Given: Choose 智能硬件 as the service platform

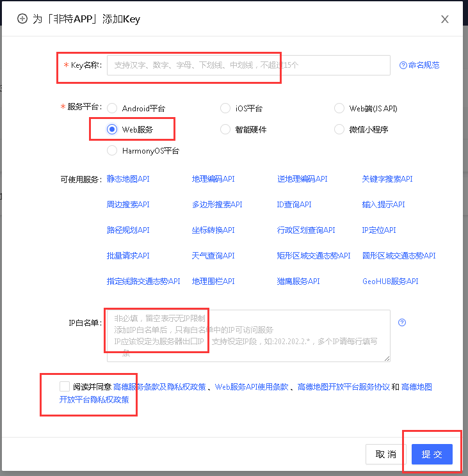Looking at the screenshot, I should click(x=225, y=129).
